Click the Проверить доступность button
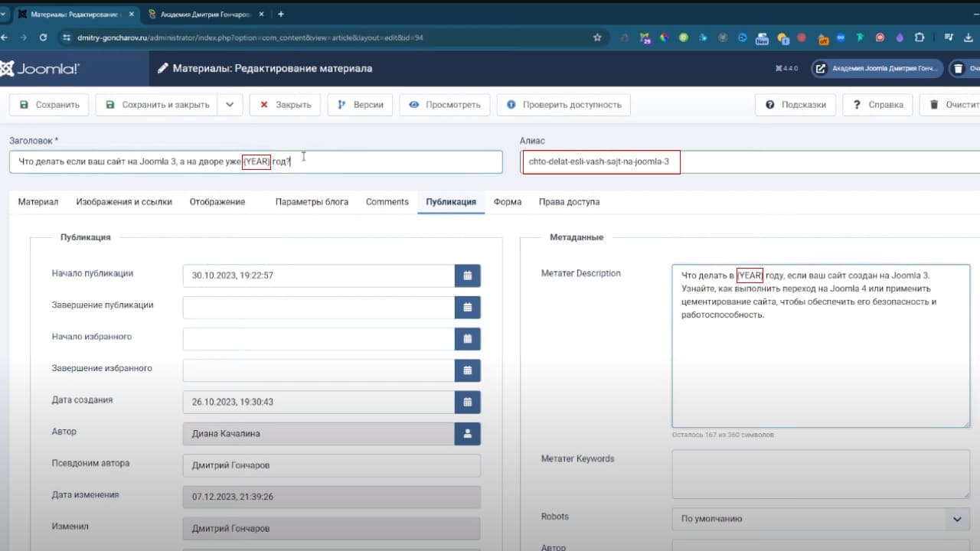This screenshot has height=551, width=980. 563,105
